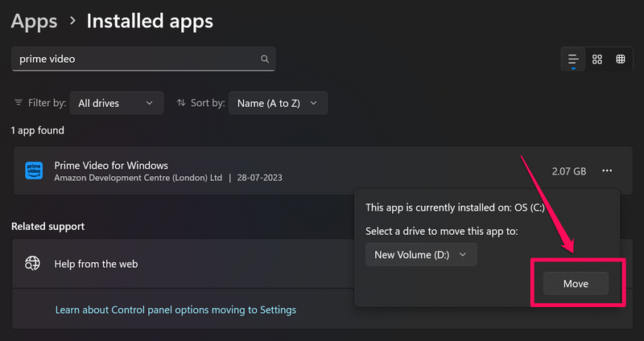This screenshot has width=644, height=341.
Task: Click the search magnifier icon
Action: point(264,59)
